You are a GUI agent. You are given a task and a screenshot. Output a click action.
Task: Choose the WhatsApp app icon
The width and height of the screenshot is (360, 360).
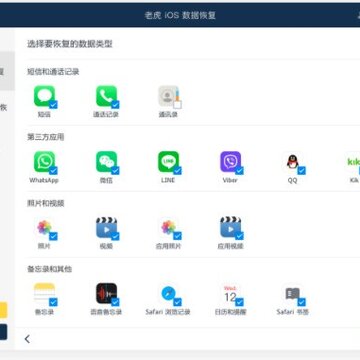[x=44, y=162]
